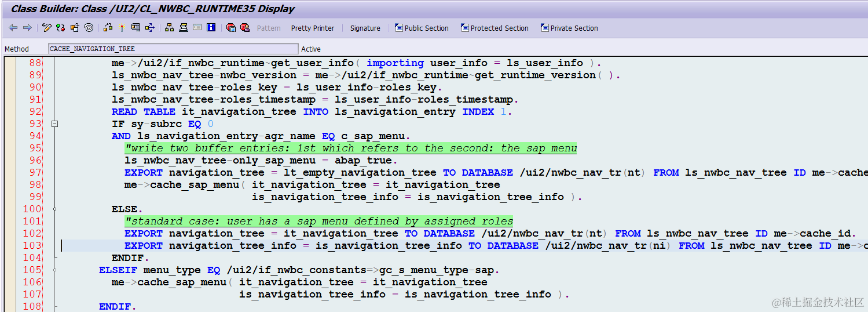
Task: Click 'get_user_info' method call on line 88
Action: point(312,63)
